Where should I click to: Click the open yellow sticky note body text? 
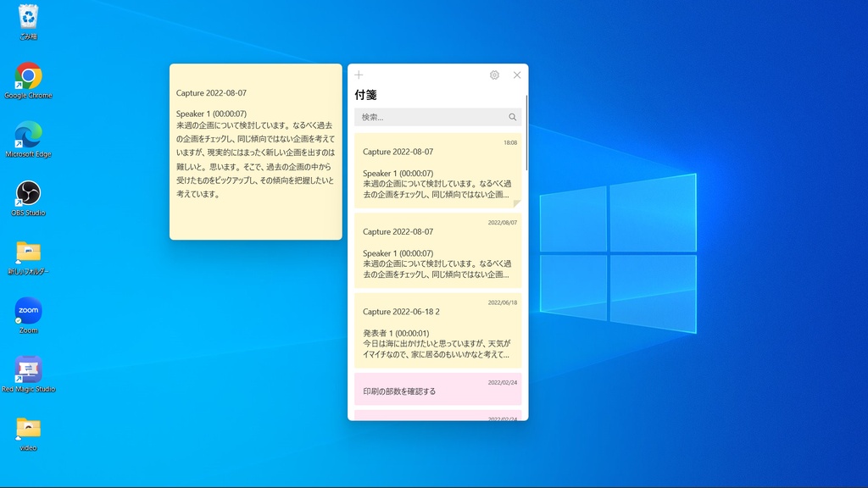255,159
